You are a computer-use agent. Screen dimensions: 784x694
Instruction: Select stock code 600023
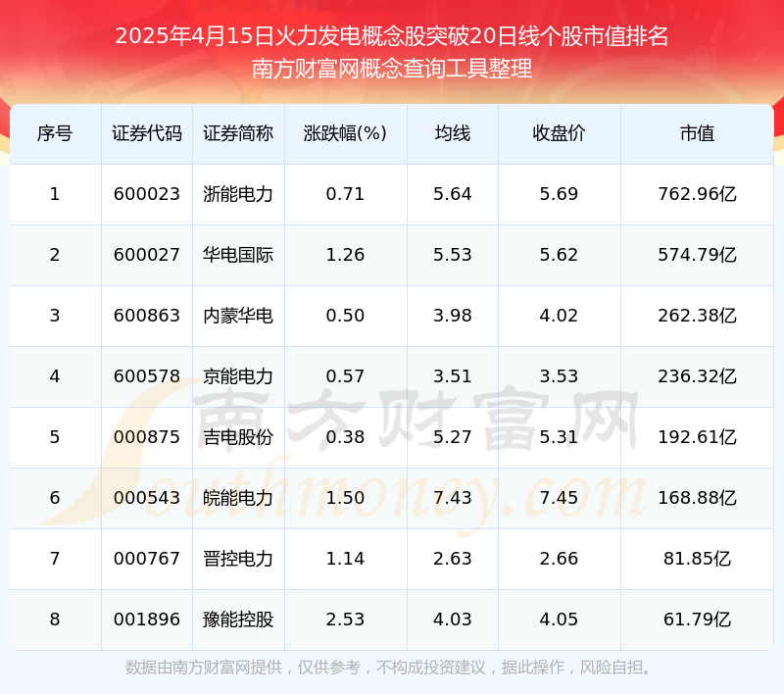click(146, 194)
